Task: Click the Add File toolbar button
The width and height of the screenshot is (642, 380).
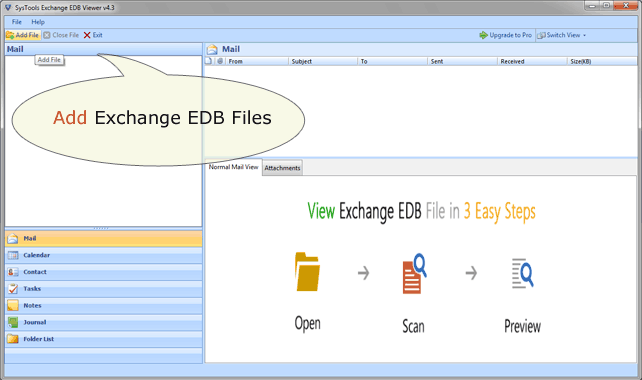Action: [x=23, y=35]
